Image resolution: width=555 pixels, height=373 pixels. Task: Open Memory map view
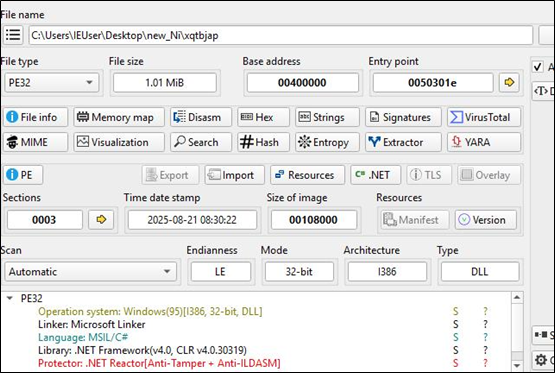(119, 117)
